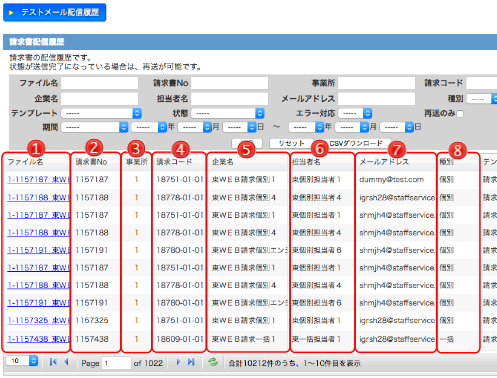Open the end month 月 dropdown after ～

(x=352, y=127)
